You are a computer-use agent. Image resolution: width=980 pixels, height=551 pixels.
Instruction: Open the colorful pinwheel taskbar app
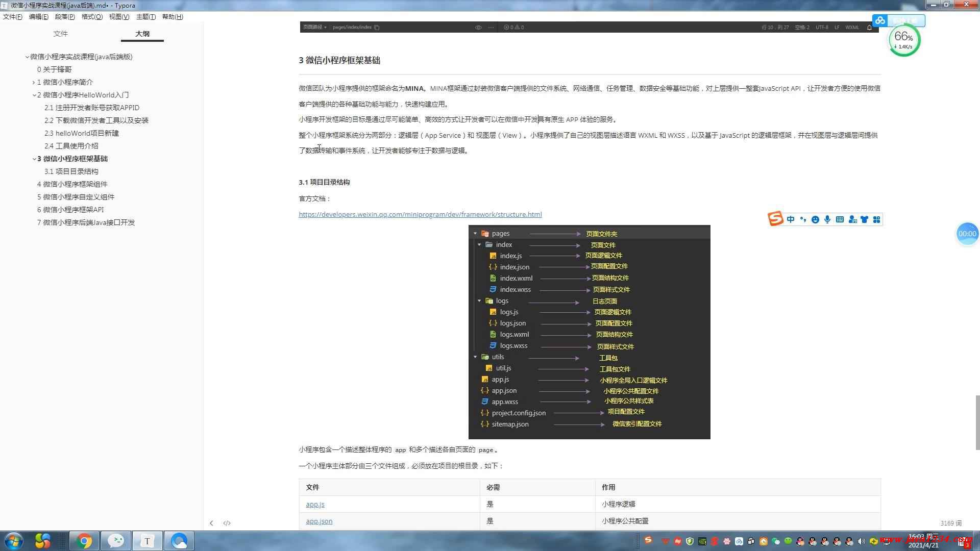43,541
